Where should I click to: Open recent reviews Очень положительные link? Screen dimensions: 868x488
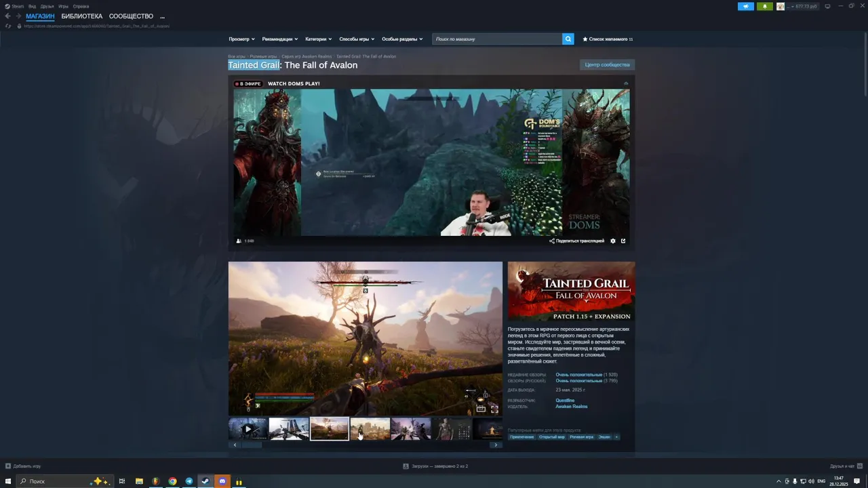point(578,375)
